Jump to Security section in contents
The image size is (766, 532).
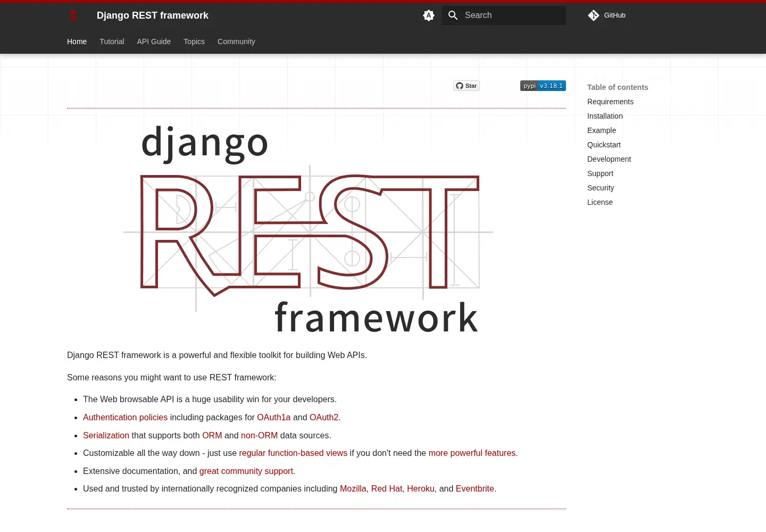point(601,188)
